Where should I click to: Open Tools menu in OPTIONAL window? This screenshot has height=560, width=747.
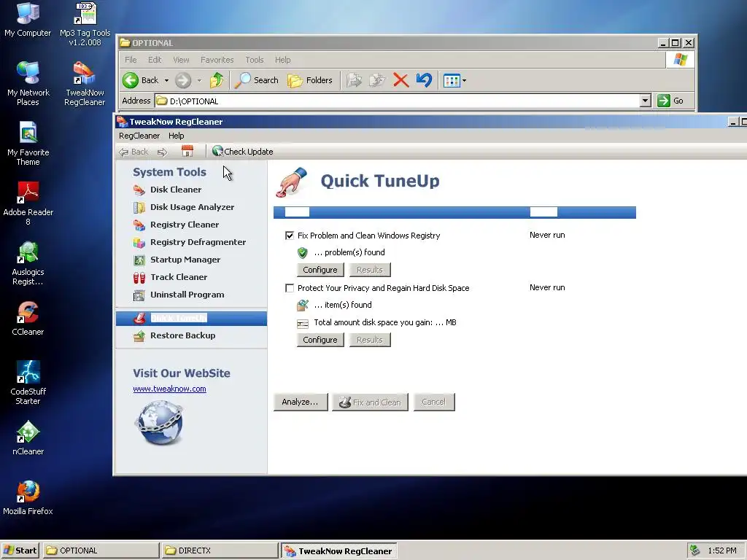click(255, 60)
